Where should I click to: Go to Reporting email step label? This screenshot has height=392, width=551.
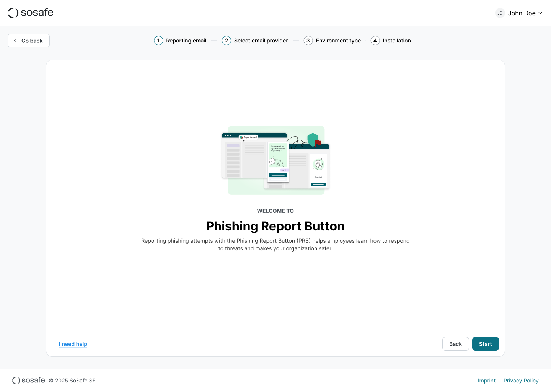click(x=186, y=41)
